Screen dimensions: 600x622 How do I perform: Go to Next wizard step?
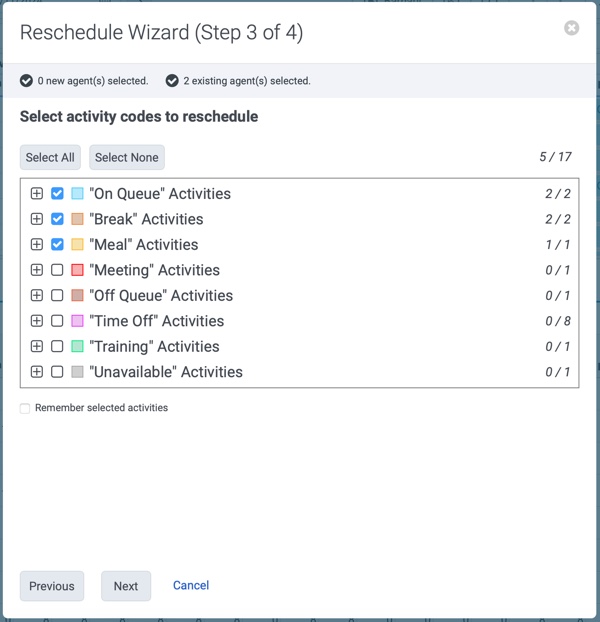click(126, 586)
